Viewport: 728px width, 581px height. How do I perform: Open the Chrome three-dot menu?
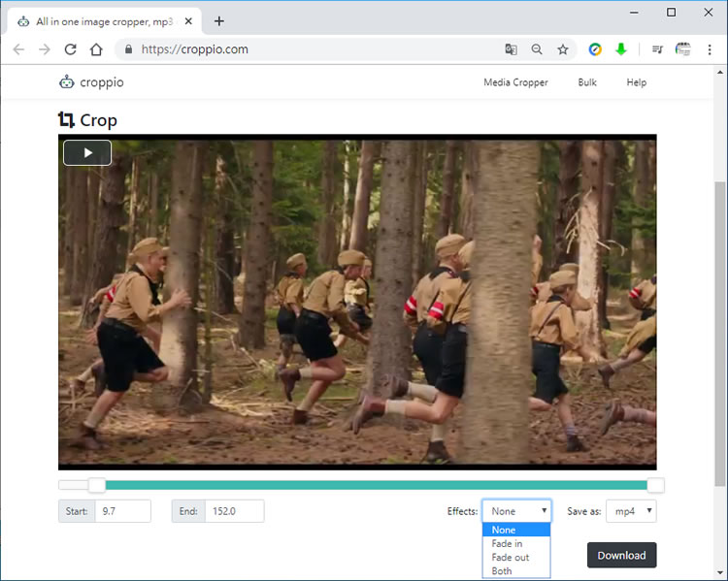(x=710, y=49)
